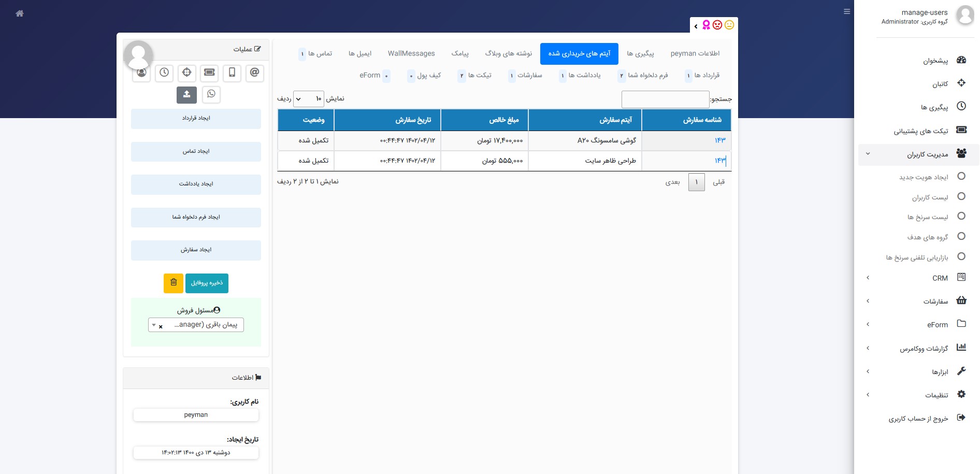The width and height of the screenshot is (980, 474).
Task: Switch to the WallMessages tab
Action: [x=411, y=54]
